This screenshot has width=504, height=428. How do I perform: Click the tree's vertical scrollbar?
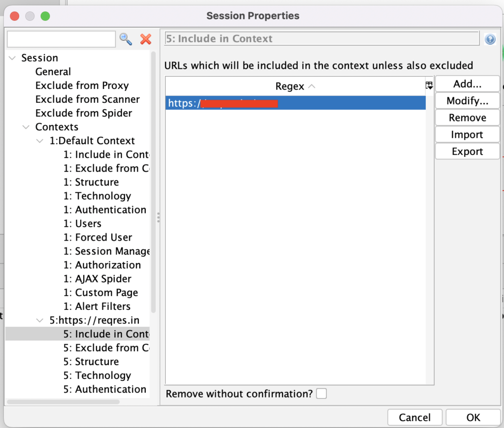154,182
